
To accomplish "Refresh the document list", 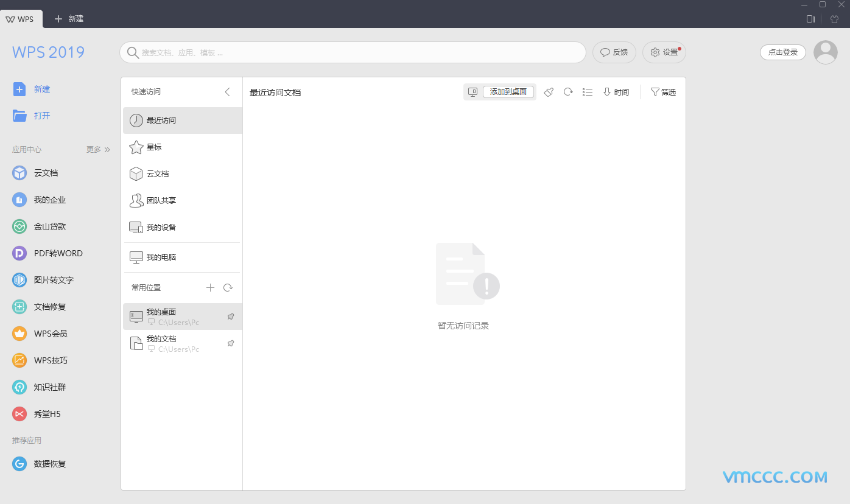I will (x=567, y=92).
